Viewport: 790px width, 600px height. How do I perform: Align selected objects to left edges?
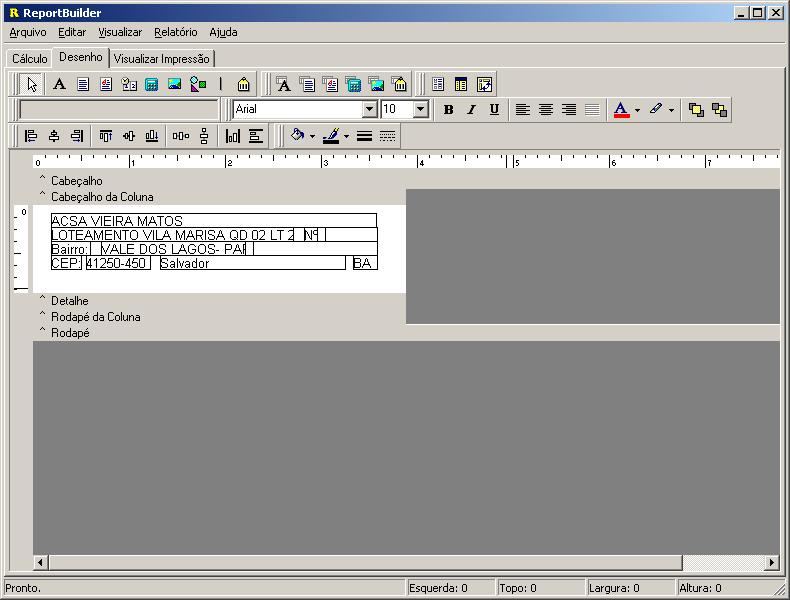tap(31, 136)
